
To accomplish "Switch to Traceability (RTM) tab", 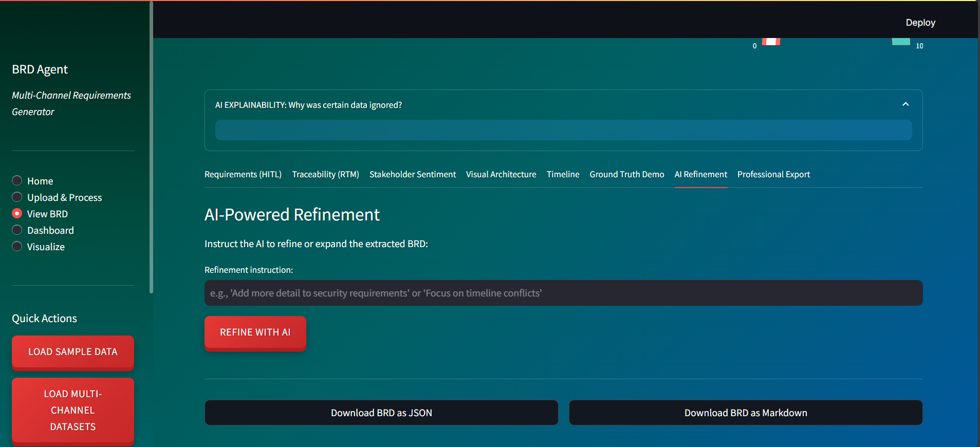I will pyautogui.click(x=325, y=175).
